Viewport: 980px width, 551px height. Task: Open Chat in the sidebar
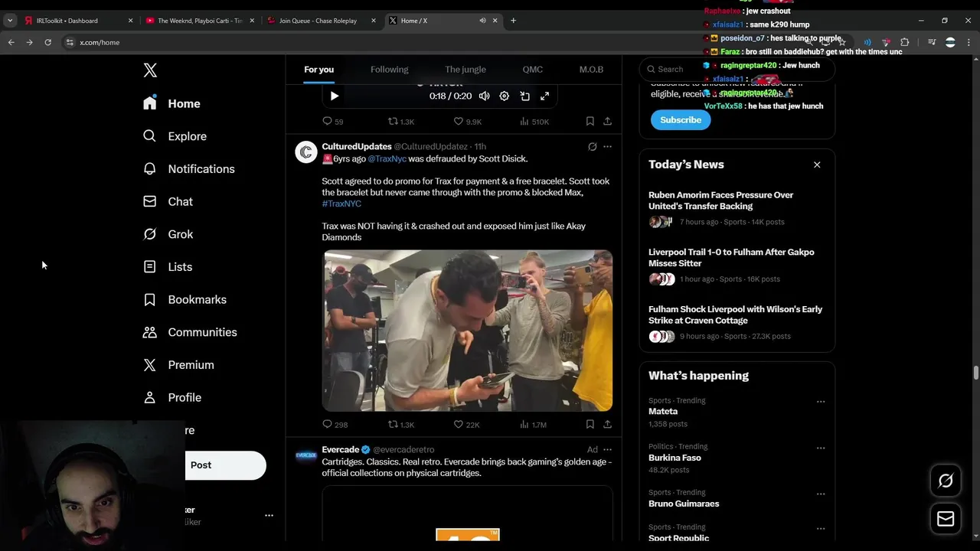tap(168, 201)
